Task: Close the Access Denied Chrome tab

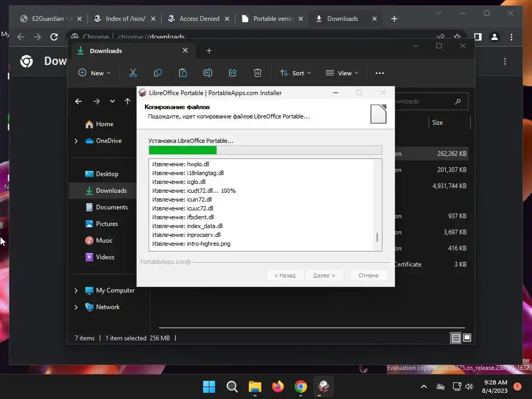Action: (x=227, y=19)
